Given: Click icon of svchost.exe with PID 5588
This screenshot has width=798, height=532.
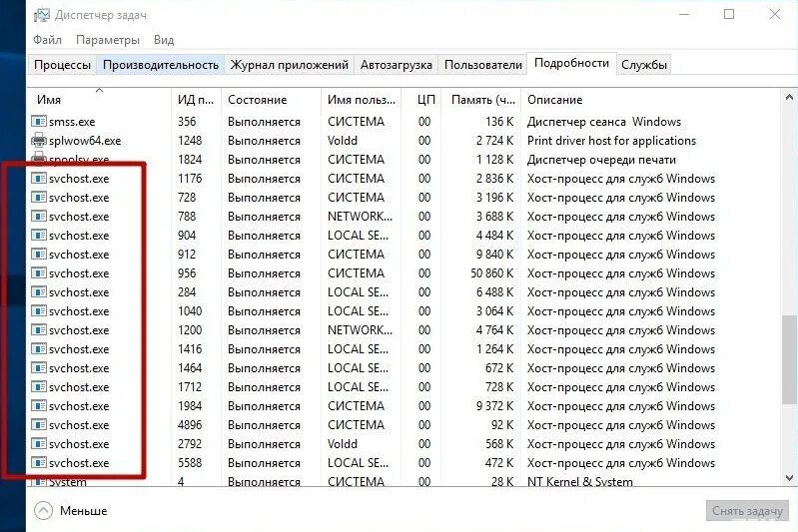Looking at the screenshot, I should (39, 463).
